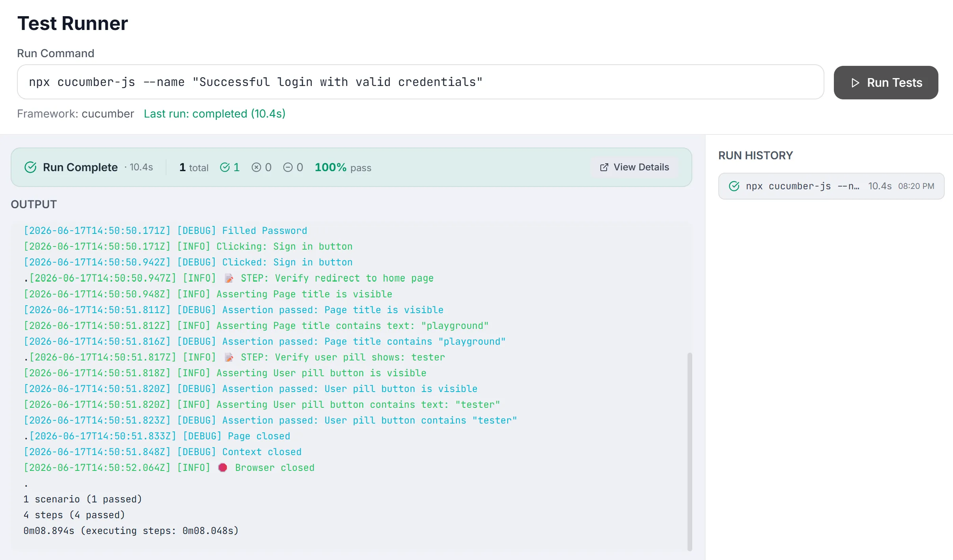Image resolution: width=953 pixels, height=560 pixels.
Task: Click log line "Asserting Page title contains text"
Action: tap(256, 326)
